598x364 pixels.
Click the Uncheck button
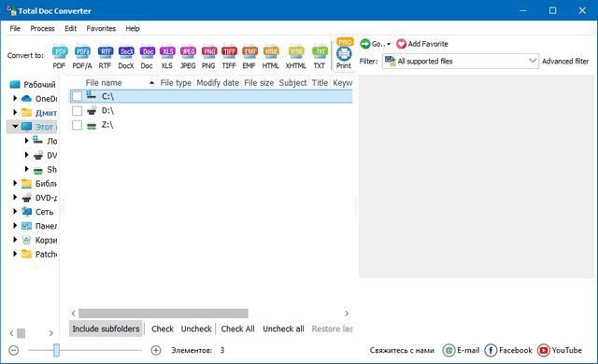pyautogui.click(x=196, y=329)
